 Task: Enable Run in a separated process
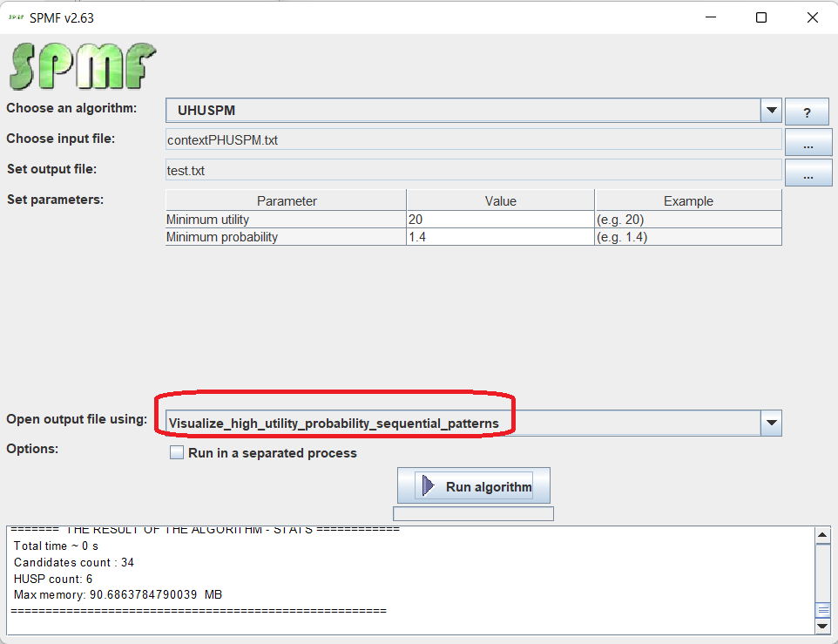(177, 453)
